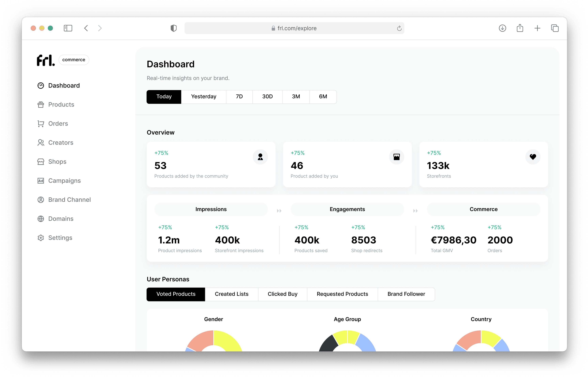Click the heart icon on Storefronts card
Screen dimensions: 588x377
click(x=533, y=157)
